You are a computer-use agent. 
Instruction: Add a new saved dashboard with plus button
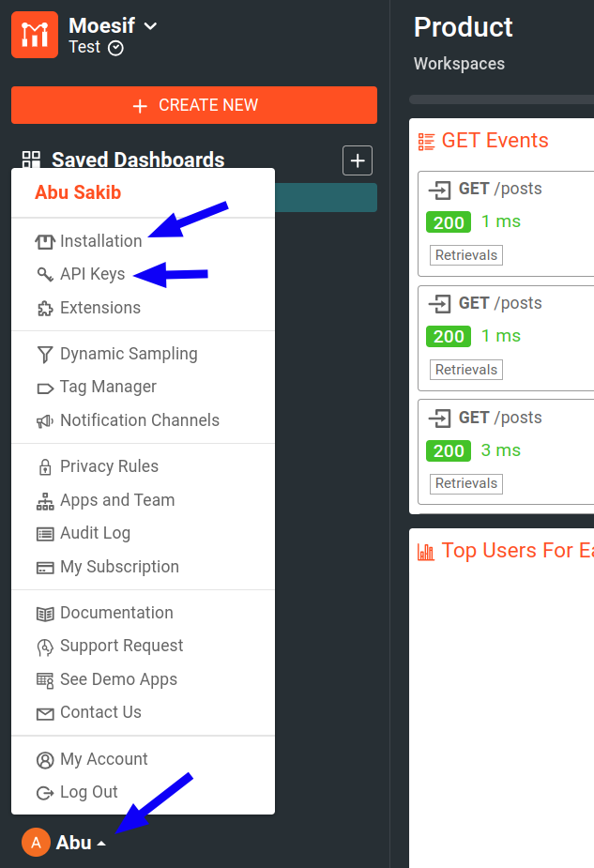tap(358, 160)
